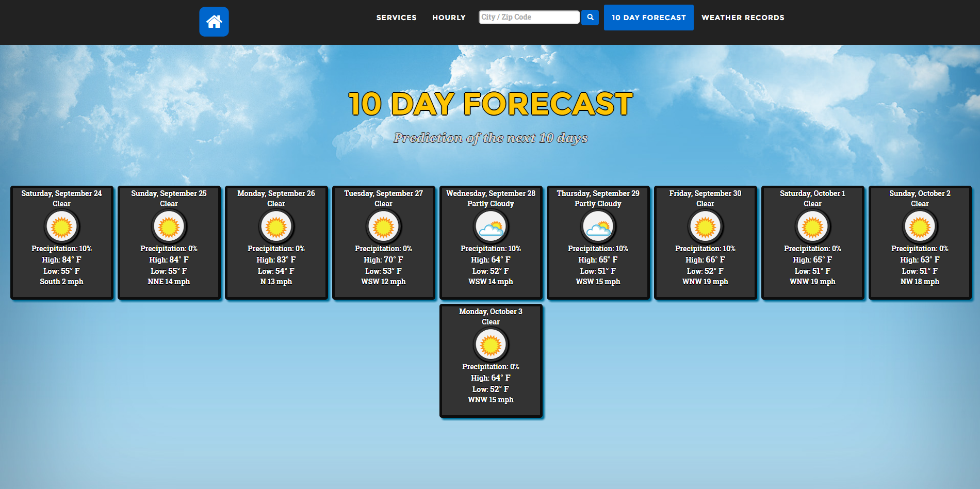980x489 pixels.
Task: Click 'High: 63° F' on Sunday, October 2
Action: pyautogui.click(x=920, y=260)
